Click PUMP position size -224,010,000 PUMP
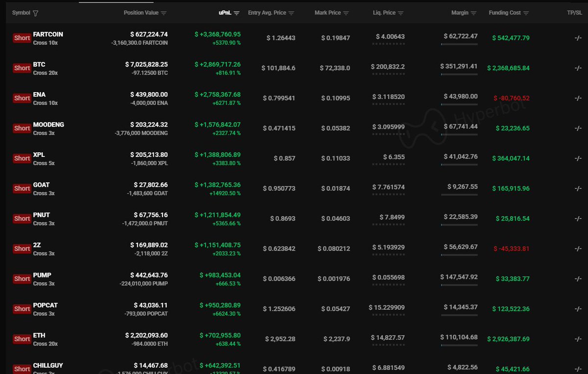Screen dimensions: 588x374 [144, 283]
